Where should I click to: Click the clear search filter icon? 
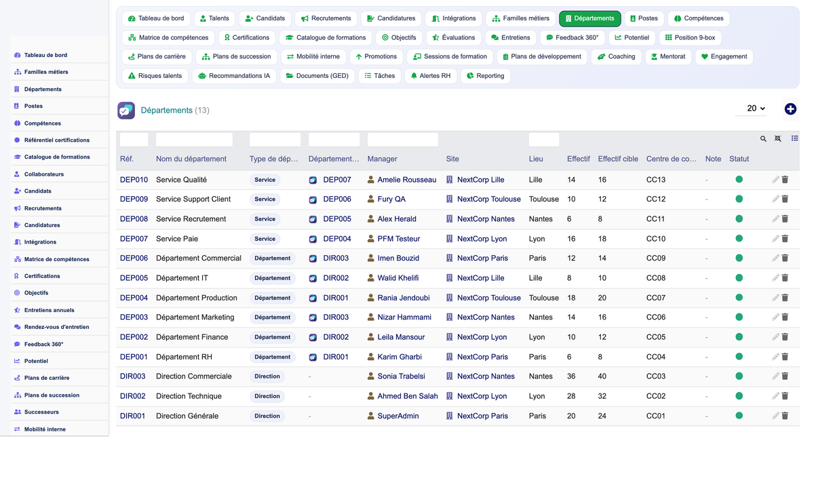(778, 139)
